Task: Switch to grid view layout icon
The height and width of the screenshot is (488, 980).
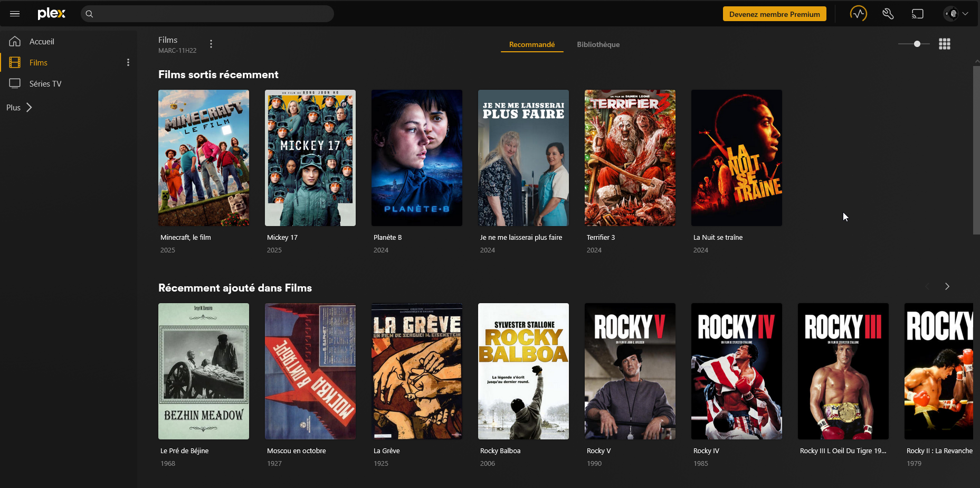Action: point(945,44)
